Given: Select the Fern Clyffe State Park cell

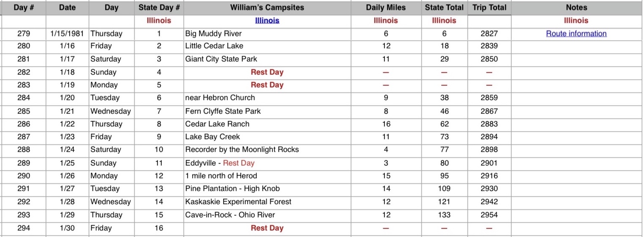Looking at the screenshot, I should point(267,111).
